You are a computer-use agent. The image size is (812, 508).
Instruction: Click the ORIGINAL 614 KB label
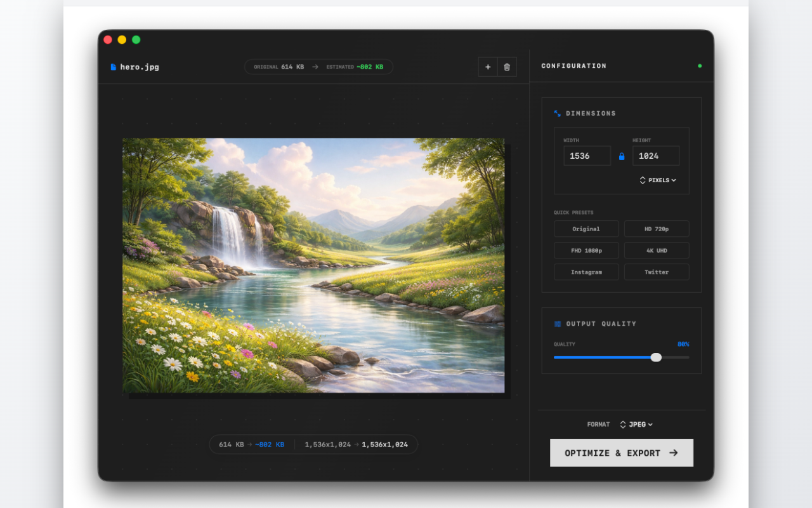(278, 67)
